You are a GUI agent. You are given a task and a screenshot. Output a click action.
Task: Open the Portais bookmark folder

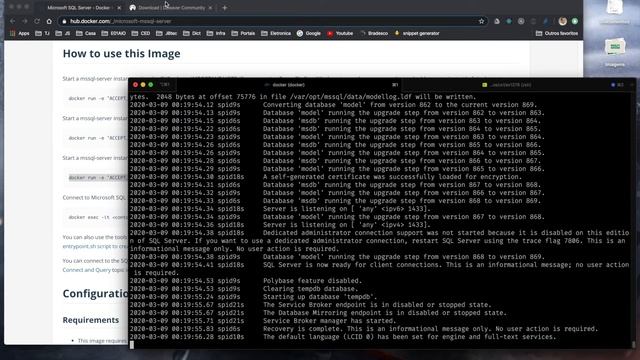243,33
